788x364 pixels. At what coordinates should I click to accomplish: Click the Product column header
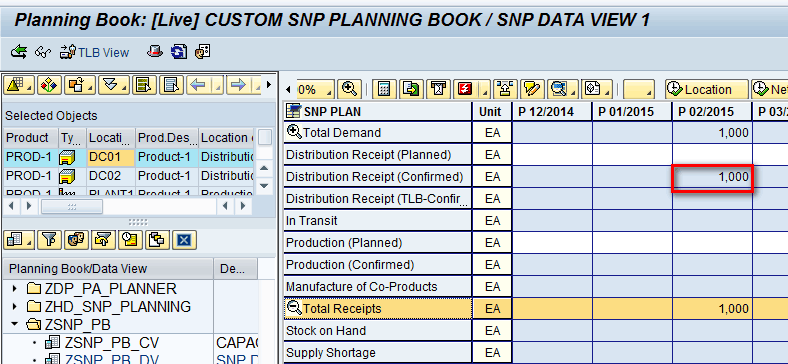pos(30,138)
